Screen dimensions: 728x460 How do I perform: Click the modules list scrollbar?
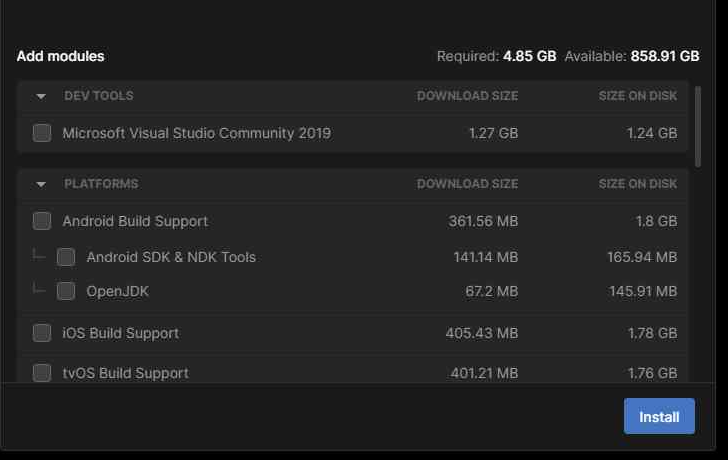pyautogui.click(x=698, y=126)
